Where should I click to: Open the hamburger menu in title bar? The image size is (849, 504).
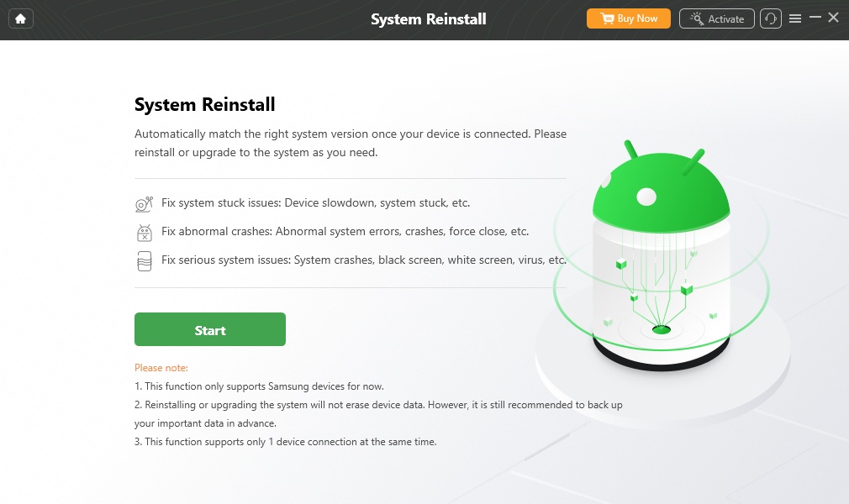795,19
